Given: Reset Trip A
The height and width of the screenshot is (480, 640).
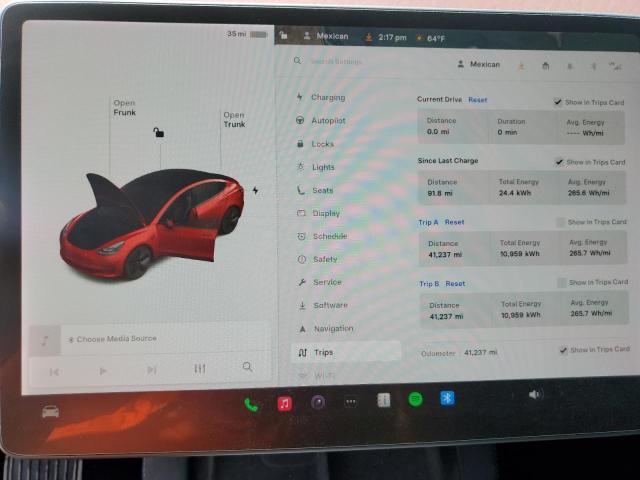Looking at the screenshot, I should coord(454,222).
